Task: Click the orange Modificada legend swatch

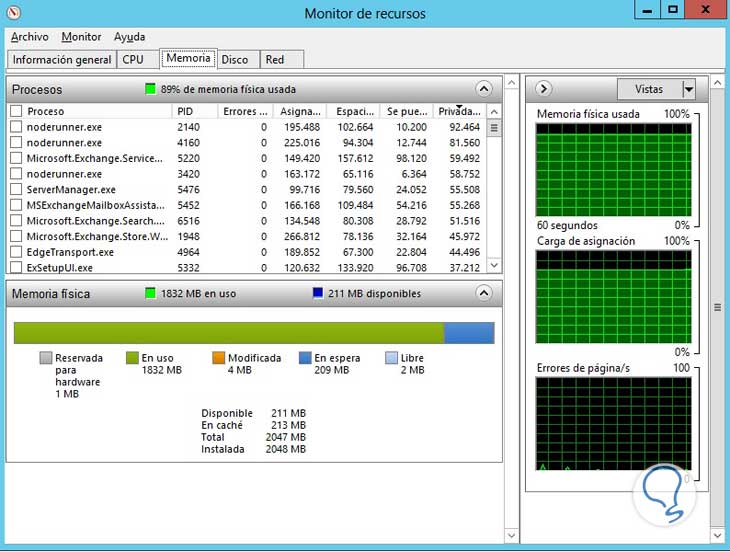Action: pyautogui.click(x=218, y=357)
